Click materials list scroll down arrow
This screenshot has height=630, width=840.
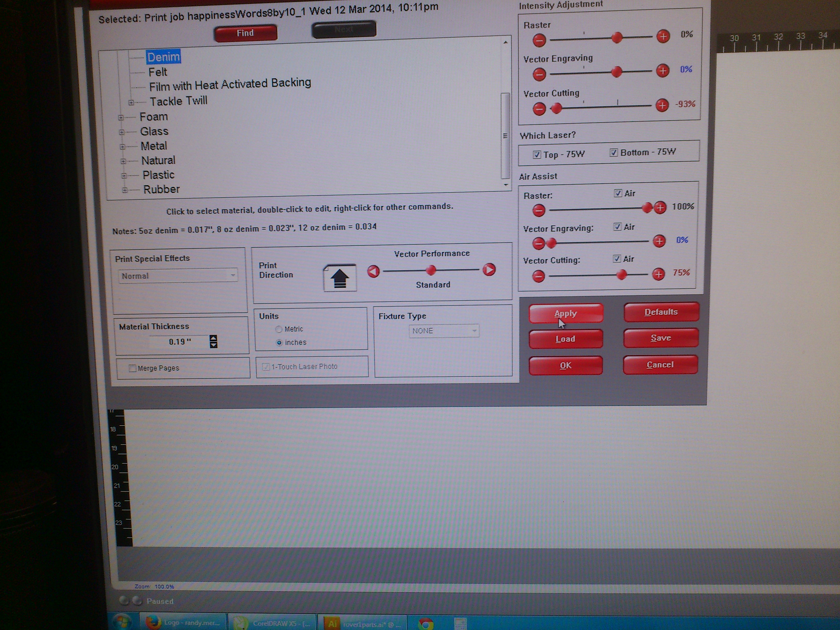pos(506,185)
